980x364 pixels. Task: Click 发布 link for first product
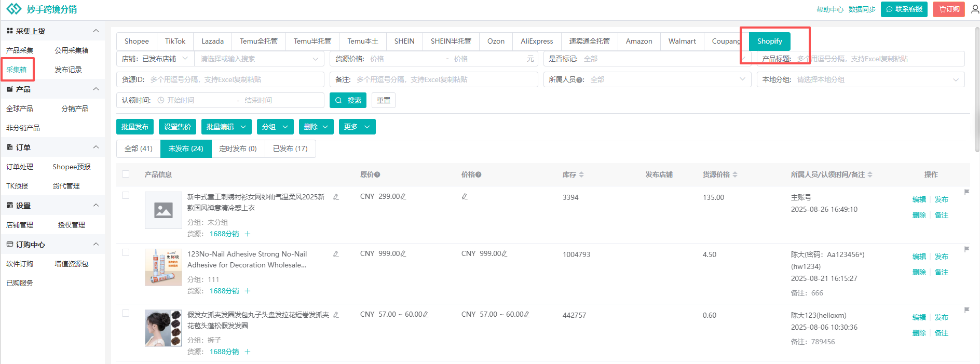pyautogui.click(x=941, y=199)
